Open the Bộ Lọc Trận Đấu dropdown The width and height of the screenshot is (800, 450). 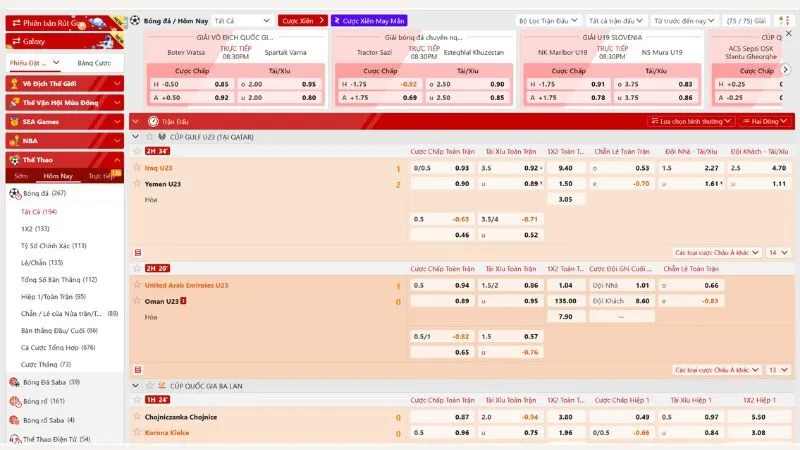(549, 20)
